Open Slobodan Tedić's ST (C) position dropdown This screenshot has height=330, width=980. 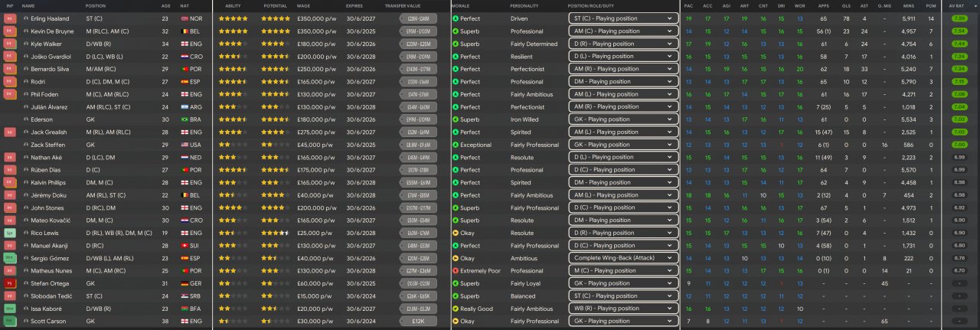pyautogui.click(x=623, y=296)
